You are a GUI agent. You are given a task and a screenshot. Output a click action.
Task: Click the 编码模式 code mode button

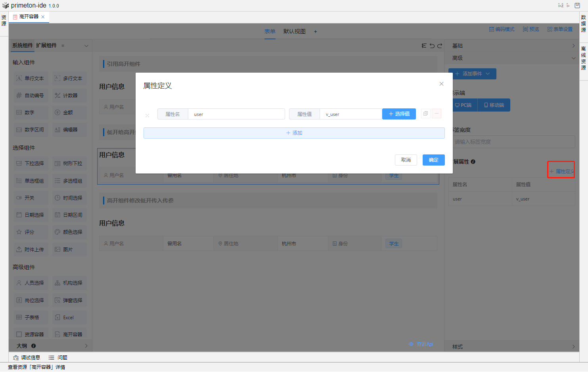[502, 29]
